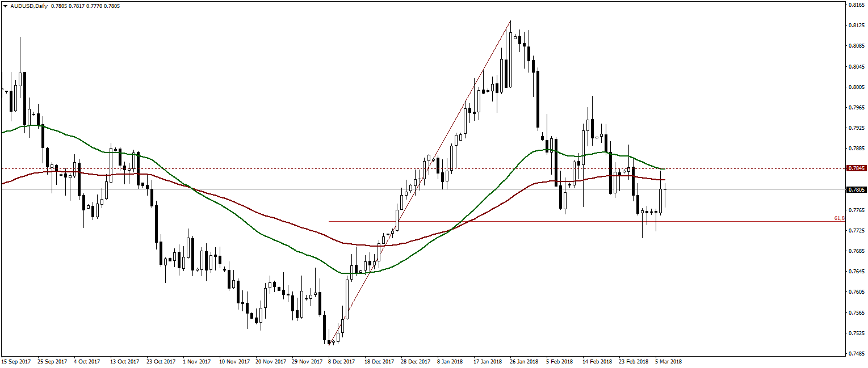Viewport: 868px width, 368px height.
Task: Click the 0.8085 price scale label
Action: (856, 46)
